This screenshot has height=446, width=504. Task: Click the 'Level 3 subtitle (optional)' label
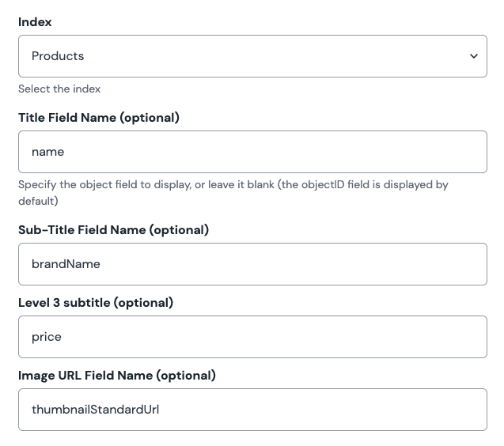coord(96,303)
